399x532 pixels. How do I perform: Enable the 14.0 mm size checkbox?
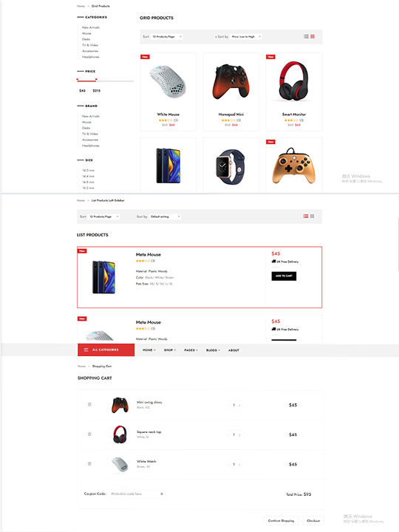click(x=79, y=171)
